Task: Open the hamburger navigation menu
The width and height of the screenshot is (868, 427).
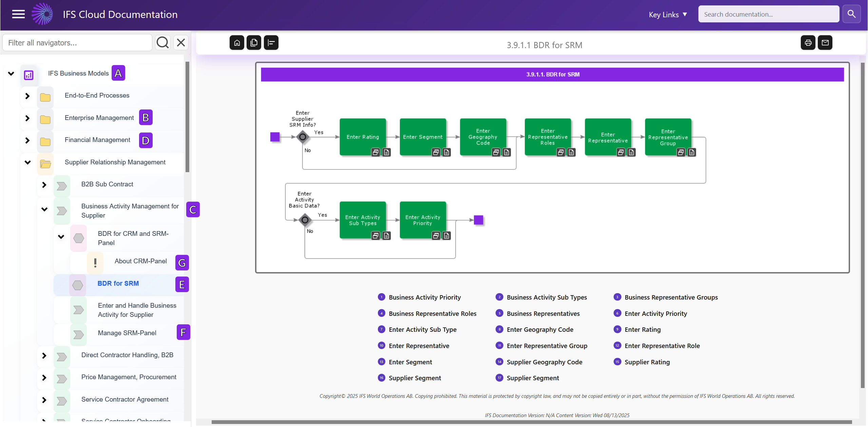Action: pyautogui.click(x=18, y=14)
